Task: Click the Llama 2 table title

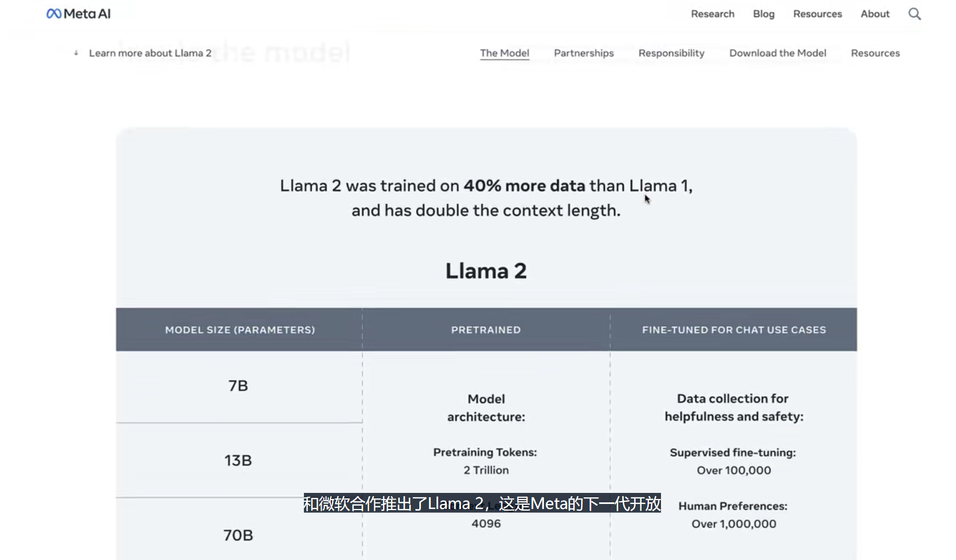Action: [486, 271]
